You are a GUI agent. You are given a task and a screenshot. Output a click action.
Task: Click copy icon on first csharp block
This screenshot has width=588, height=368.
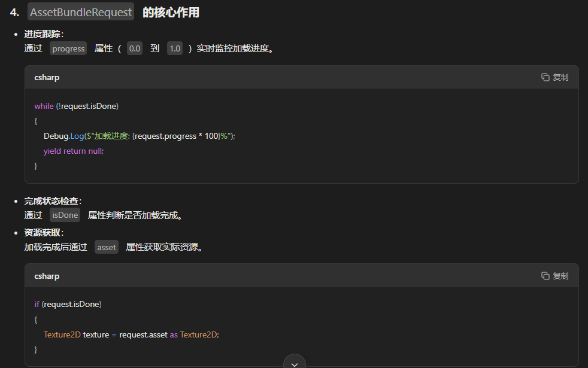545,77
